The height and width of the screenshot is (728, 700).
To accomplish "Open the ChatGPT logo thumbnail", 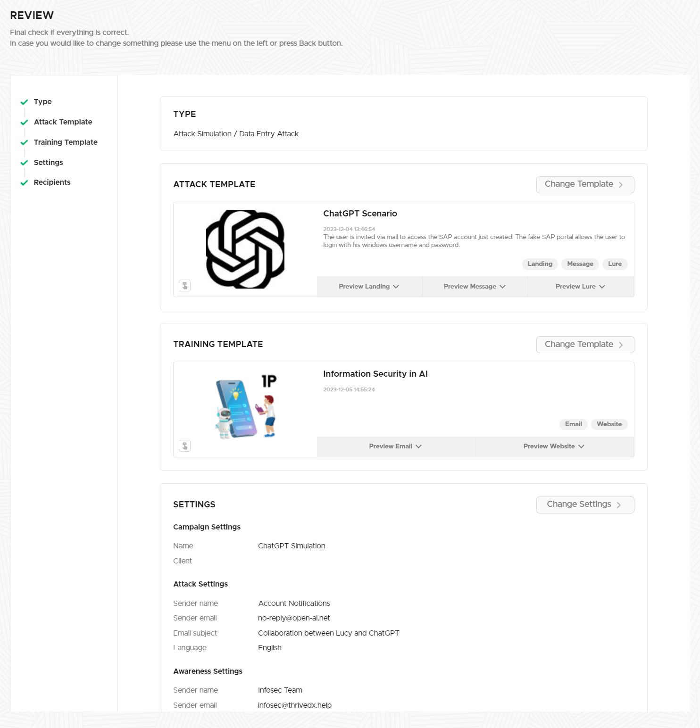I will point(245,249).
